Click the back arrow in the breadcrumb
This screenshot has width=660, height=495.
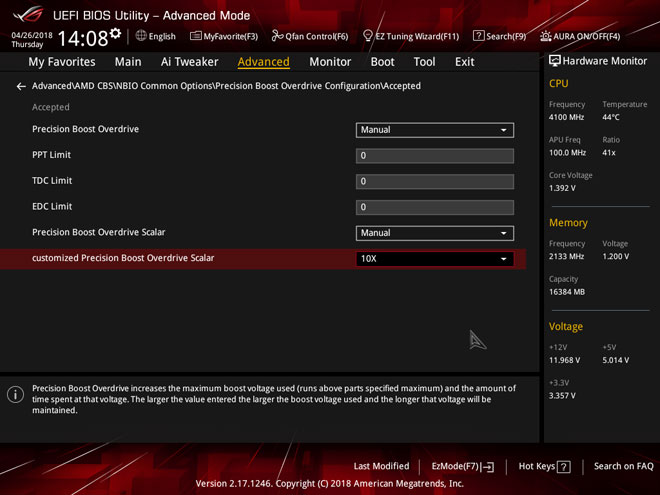pos(21,86)
